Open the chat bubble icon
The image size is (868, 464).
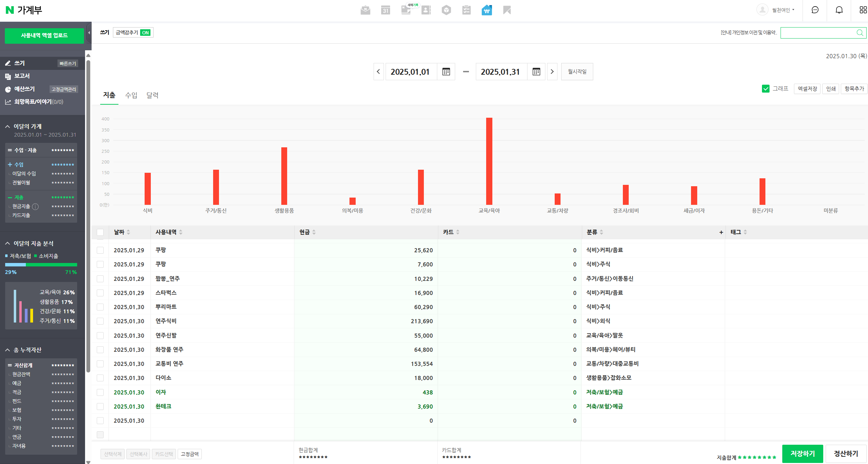pyautogui.click(x=815, y=10)
